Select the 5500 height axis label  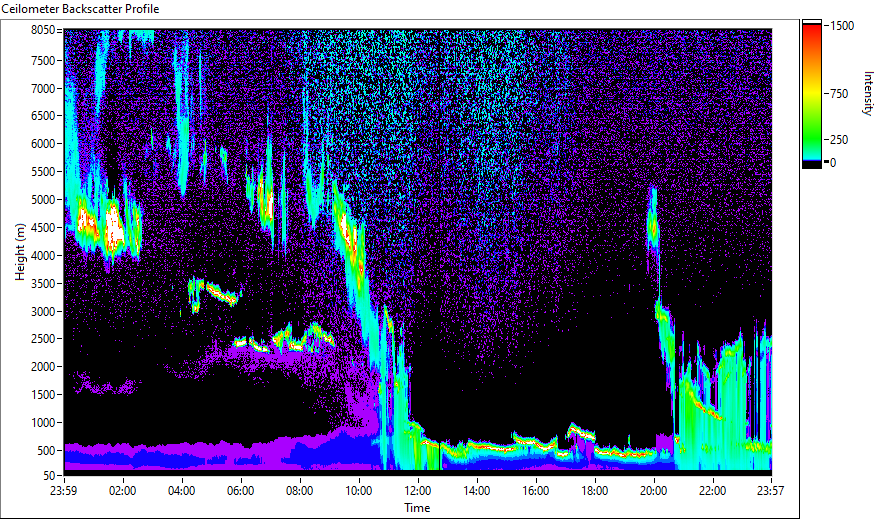[43, 172]
